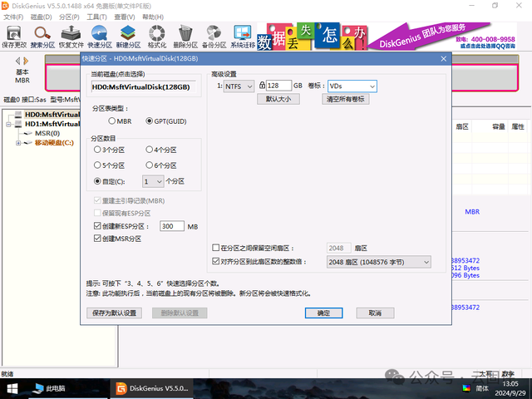Select the Format (格式化) toolbar icon
Image resolution: width=532 pixels, height=399 pixels.
pos(157,37)
